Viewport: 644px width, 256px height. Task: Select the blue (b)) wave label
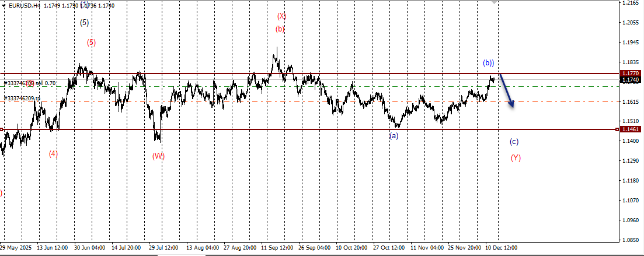pos(488,63)
